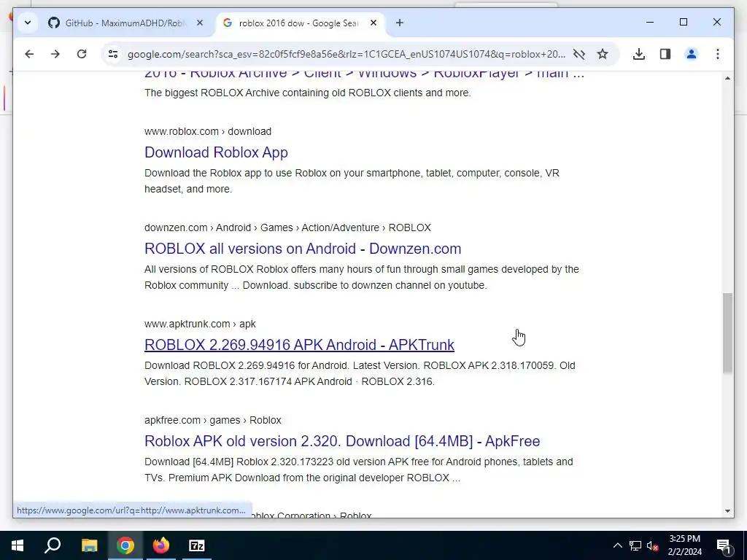This screenshot has height=560, width=747.
Task: Open muted volume tray icon
Action: tap(652, 545)
